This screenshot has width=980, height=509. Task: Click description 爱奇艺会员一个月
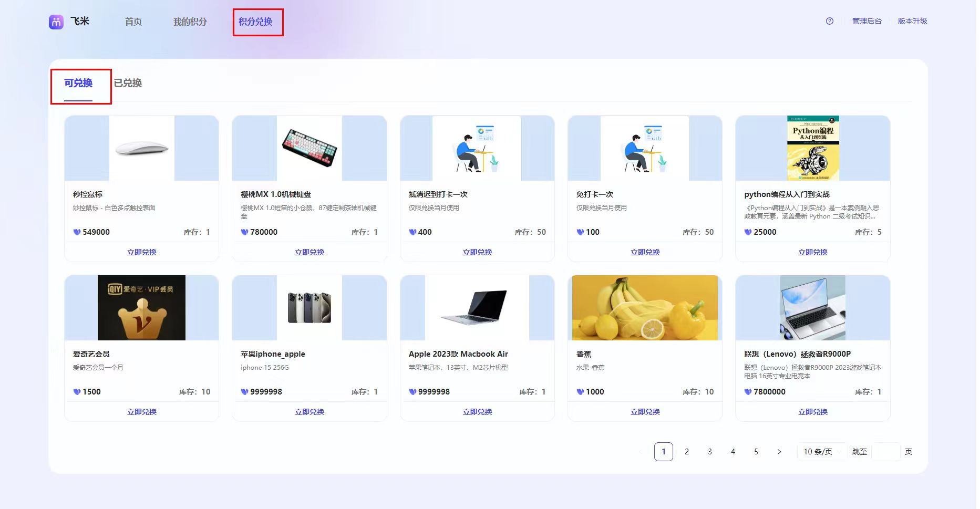[x=98, y=368]
